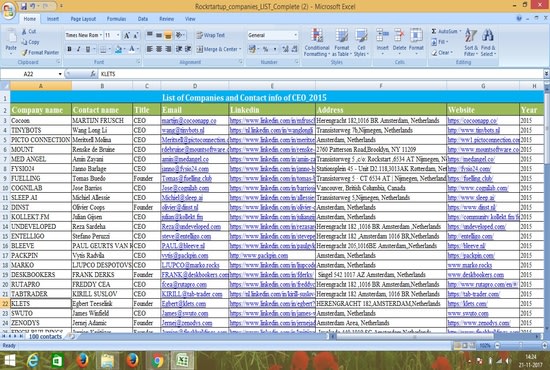Switch to the Review tab
Viewport: 550px width, 370px height.
click(166, 19)
